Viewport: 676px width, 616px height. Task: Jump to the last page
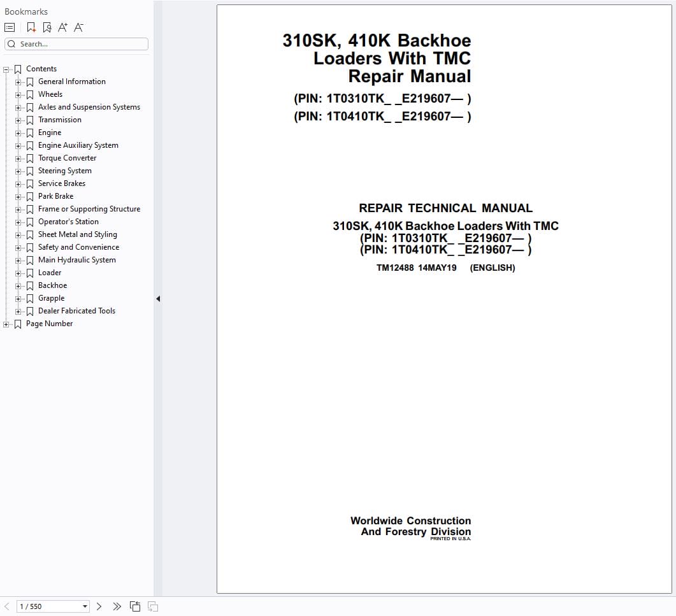(117, 606)
